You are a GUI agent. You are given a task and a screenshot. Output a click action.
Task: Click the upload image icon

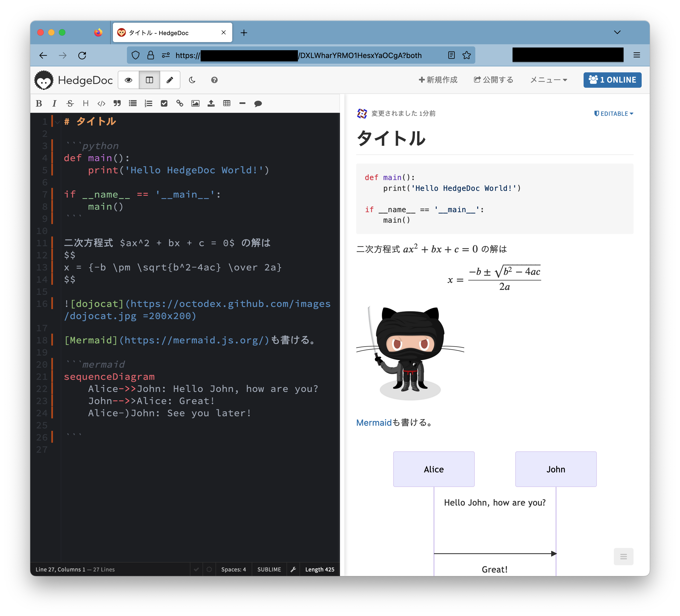tap(211, 103)
